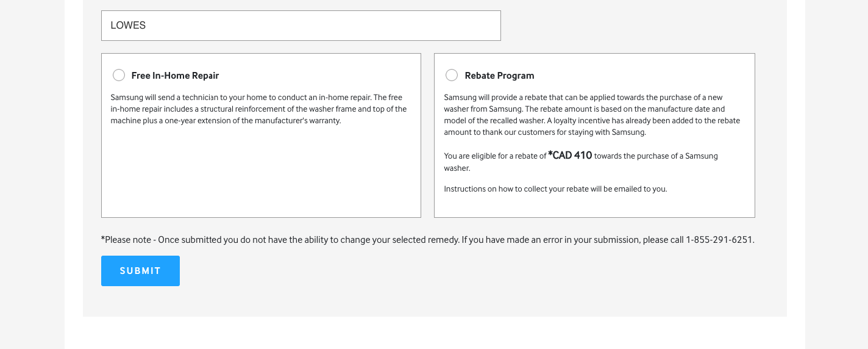Select the Free In-Home Repair radio button

point(119,75)
